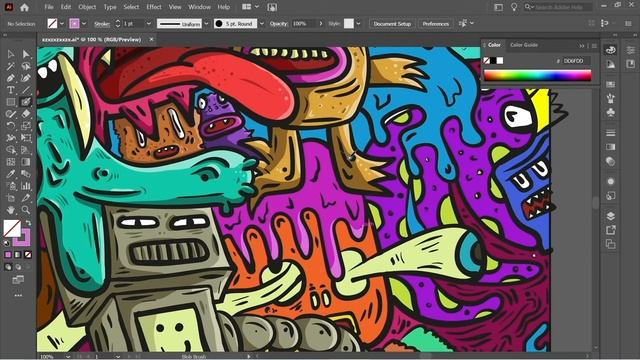This screenshot has height=360, width=640.
Task: Open the Asset Export panel icon
Action: click(x=611, y=230)
